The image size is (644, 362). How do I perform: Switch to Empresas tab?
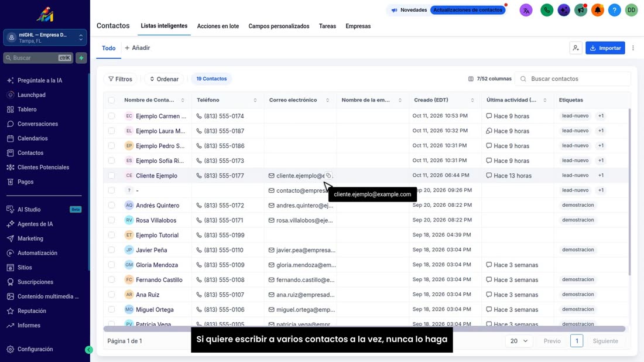[x=358, y=26]
